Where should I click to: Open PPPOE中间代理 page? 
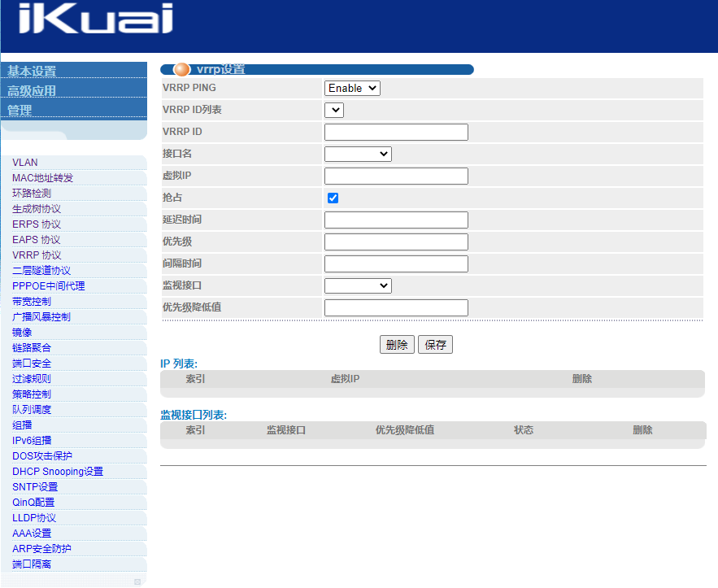point(49,286)
